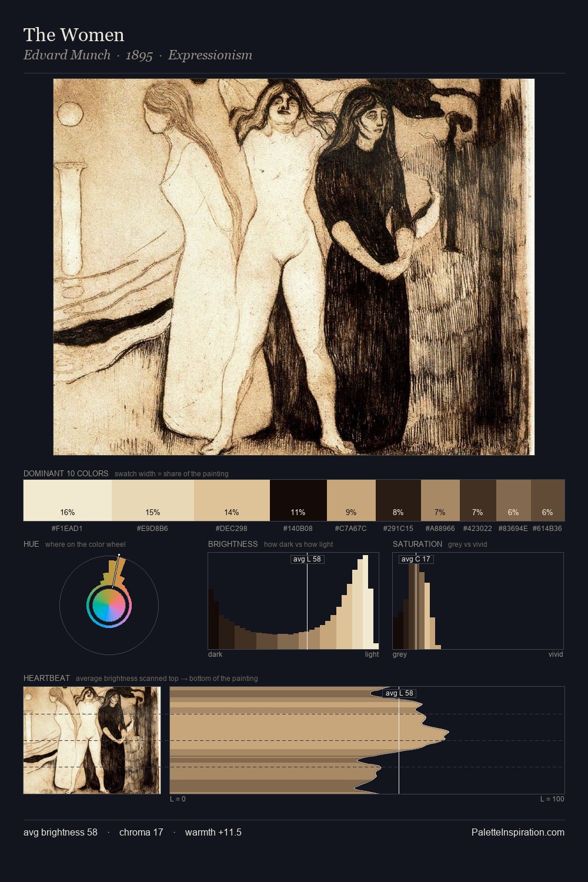588x882 pixels.
Task: Click 'avg brightness 58' in the footer
Action: (x=61, y=832)
